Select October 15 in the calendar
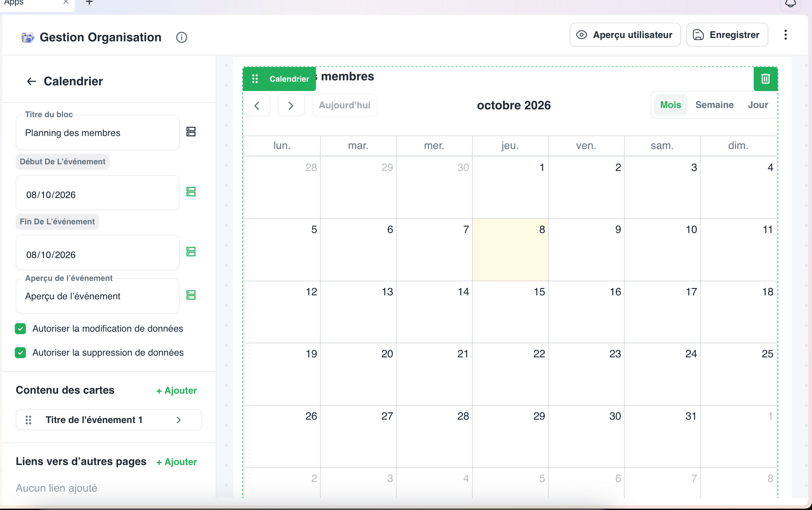Screen dimensions: 812x510 (510, 312)
